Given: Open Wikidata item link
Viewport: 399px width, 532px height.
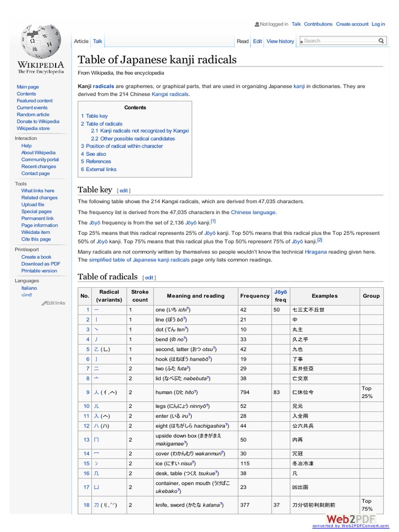Looking at the screenshot, I should click(x=36, y=232).
